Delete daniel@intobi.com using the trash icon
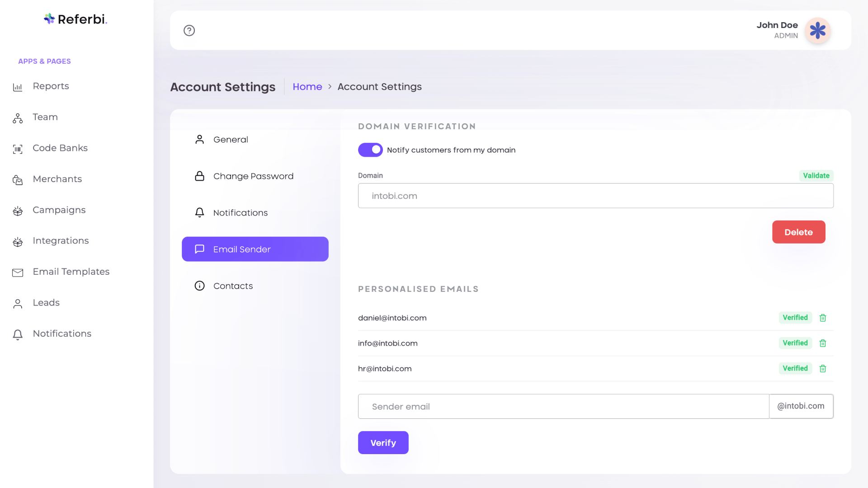 click(823, 318)
